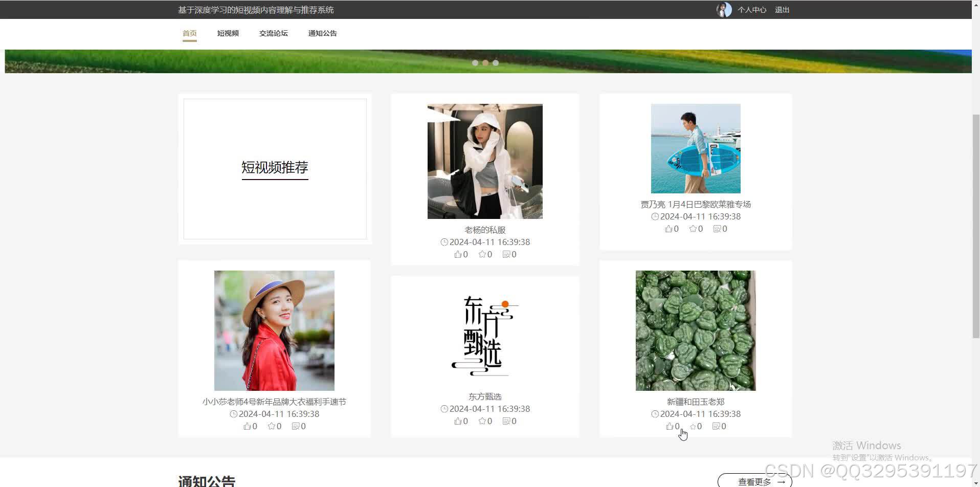Click the surfboard man thumbnail
Screen dimensions: 980x487
pos(696,148)
